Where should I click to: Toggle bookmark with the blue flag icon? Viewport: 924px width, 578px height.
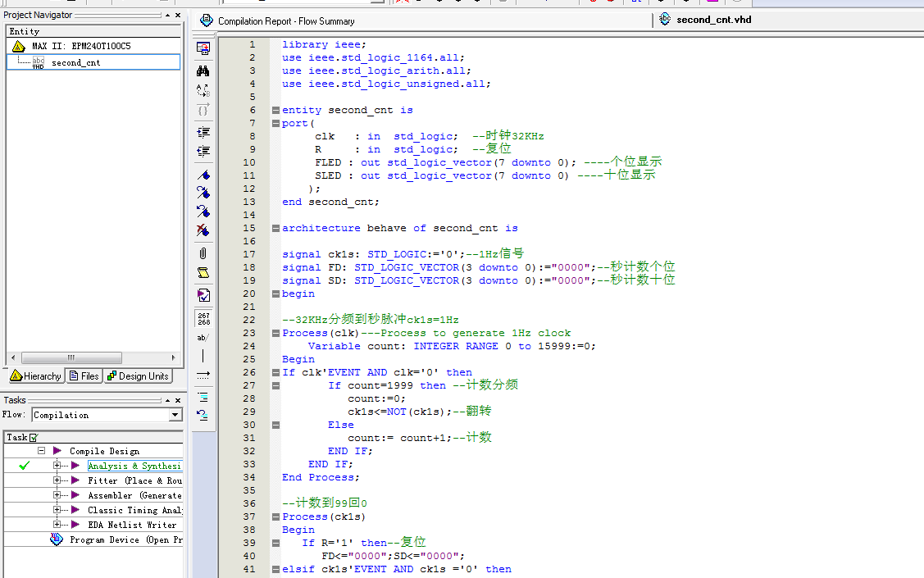pyautogui.click(x=203, y=175)
